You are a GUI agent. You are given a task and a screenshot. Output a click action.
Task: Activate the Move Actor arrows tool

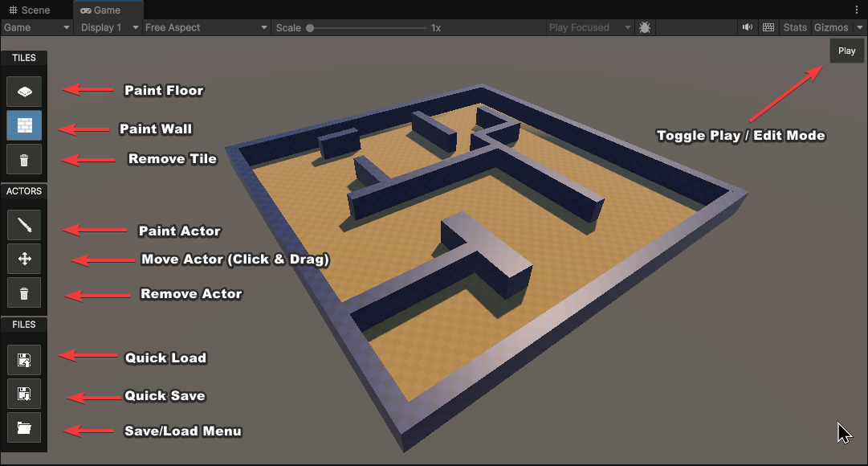[x=24, y=259]
